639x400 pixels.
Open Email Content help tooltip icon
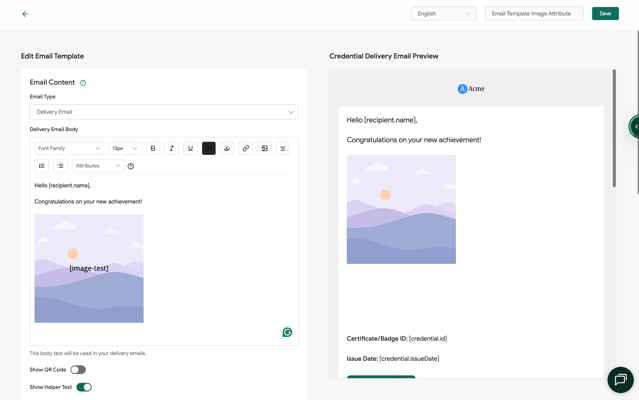click(83, 83)
